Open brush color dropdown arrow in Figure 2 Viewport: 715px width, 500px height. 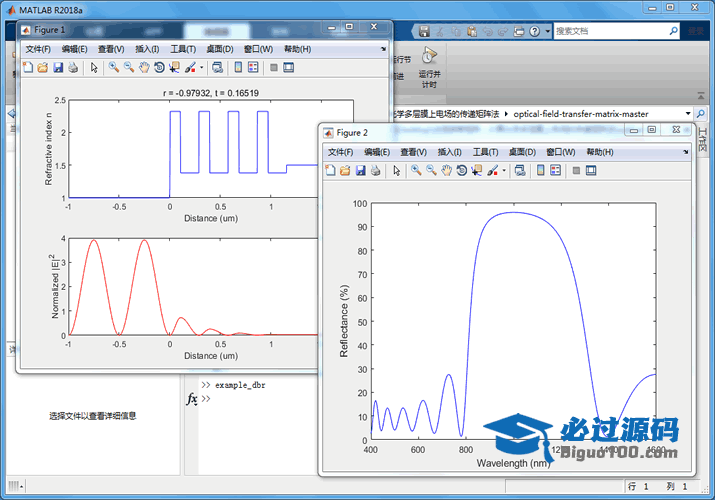(504, 170)
